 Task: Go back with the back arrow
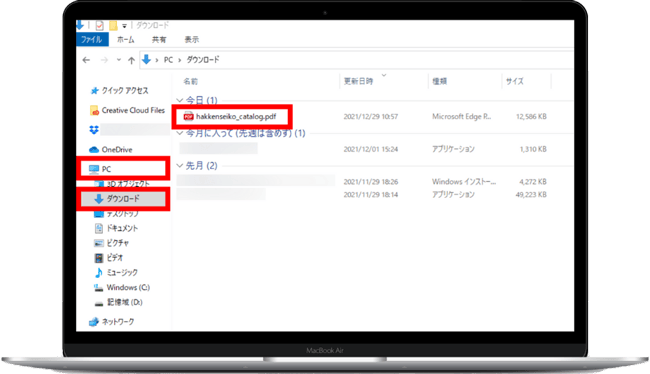[86, 61]
